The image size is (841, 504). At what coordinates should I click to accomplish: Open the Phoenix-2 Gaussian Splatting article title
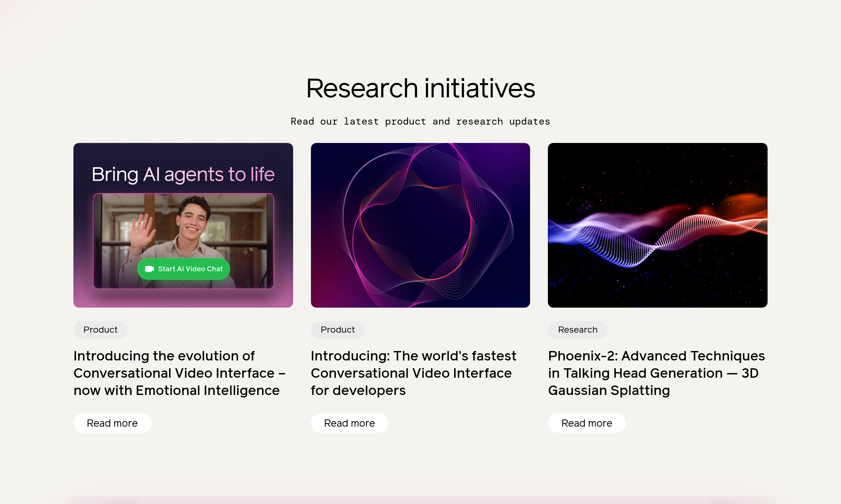[656, 373]
